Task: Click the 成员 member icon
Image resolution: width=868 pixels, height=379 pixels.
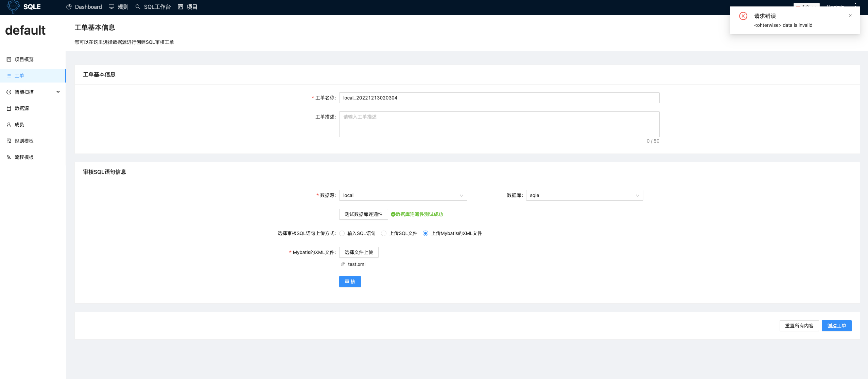Action: pyautogui.click(x=9, y=124)
